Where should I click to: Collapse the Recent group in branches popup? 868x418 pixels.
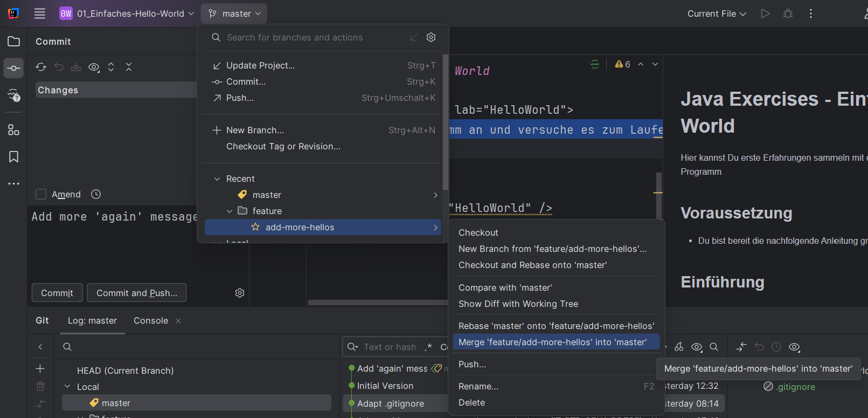tap(217, 179)
